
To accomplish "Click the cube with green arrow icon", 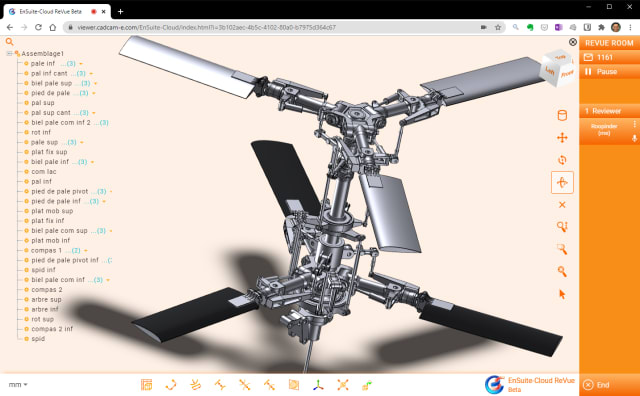I will (367, 385).
